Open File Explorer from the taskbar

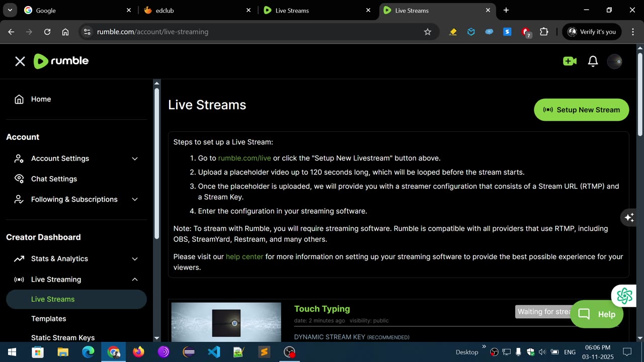pyautogui.click(x=63, y=352)
